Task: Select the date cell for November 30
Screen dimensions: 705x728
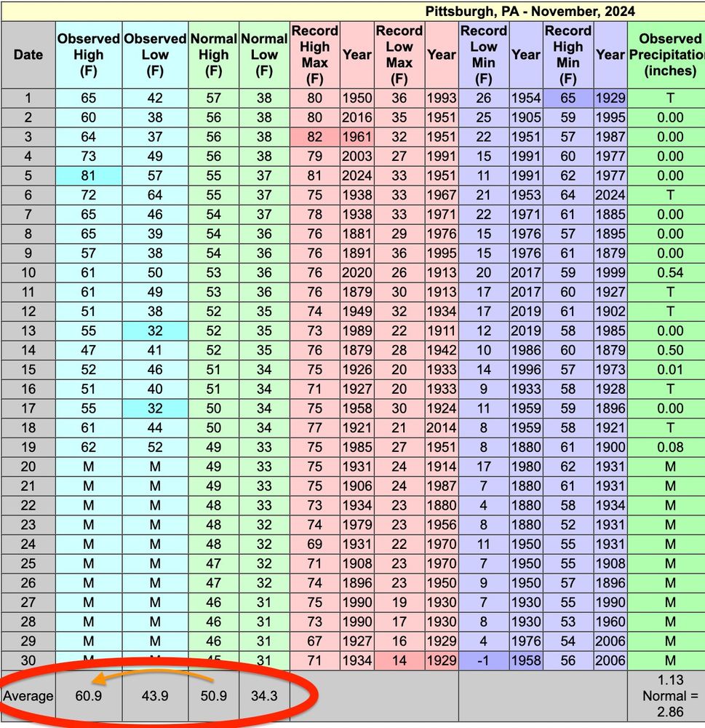Action: click(x=28, y=661)
